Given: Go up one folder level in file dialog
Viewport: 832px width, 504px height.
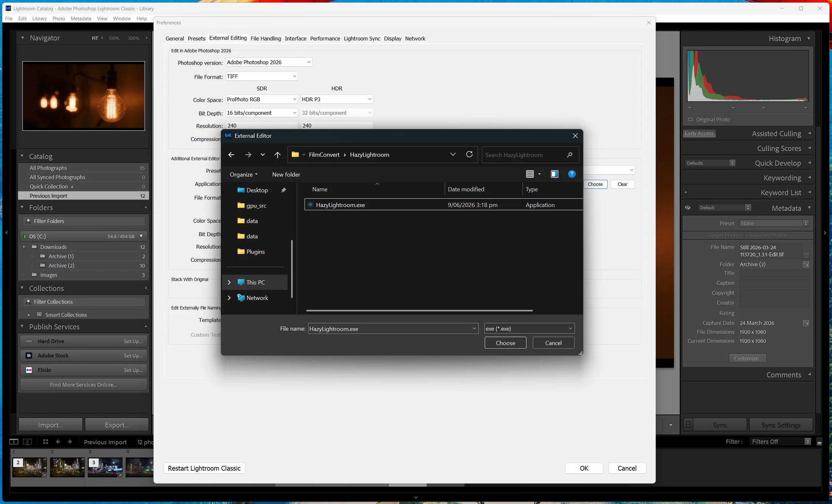Looking at the screenshot, I should tap(277, 155).
